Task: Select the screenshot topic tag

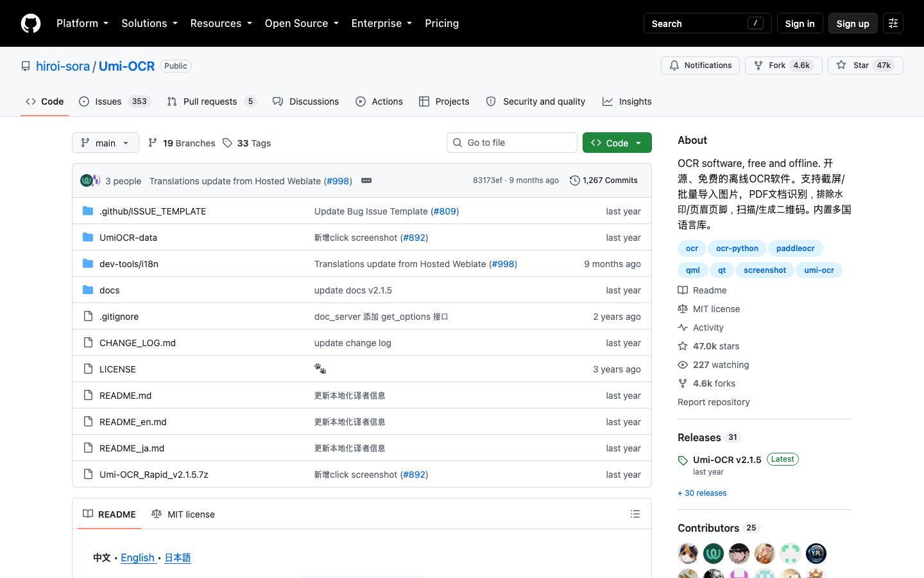Action: pos(765,270)
